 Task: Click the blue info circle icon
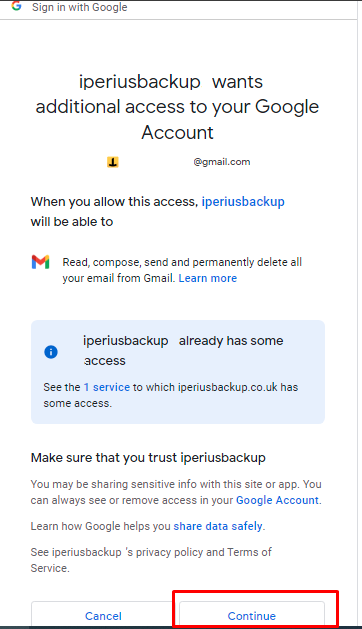pos(51,352)
